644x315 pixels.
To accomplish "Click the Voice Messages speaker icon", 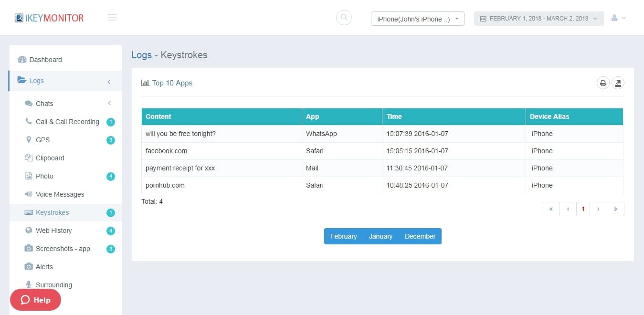I will [x=28, y=194].
